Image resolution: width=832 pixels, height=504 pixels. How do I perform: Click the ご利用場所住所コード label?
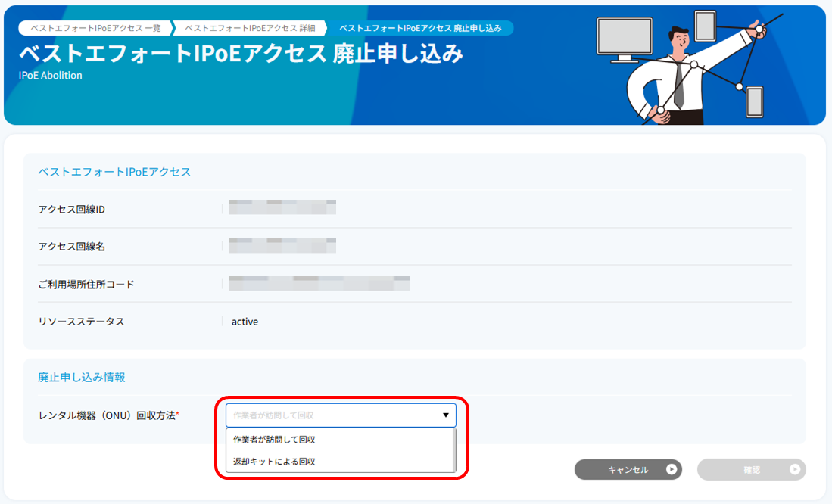[x=86, y=285]
